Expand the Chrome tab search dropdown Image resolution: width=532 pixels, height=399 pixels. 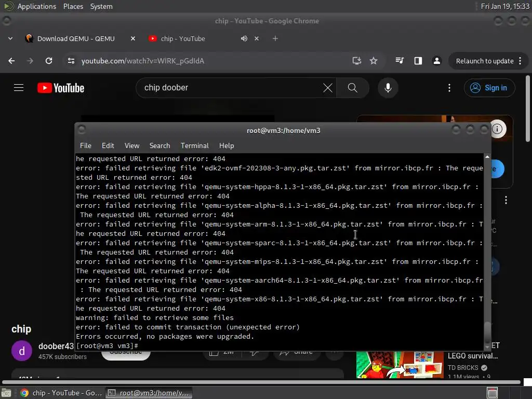pyautogui.click(x=10, y=38)
